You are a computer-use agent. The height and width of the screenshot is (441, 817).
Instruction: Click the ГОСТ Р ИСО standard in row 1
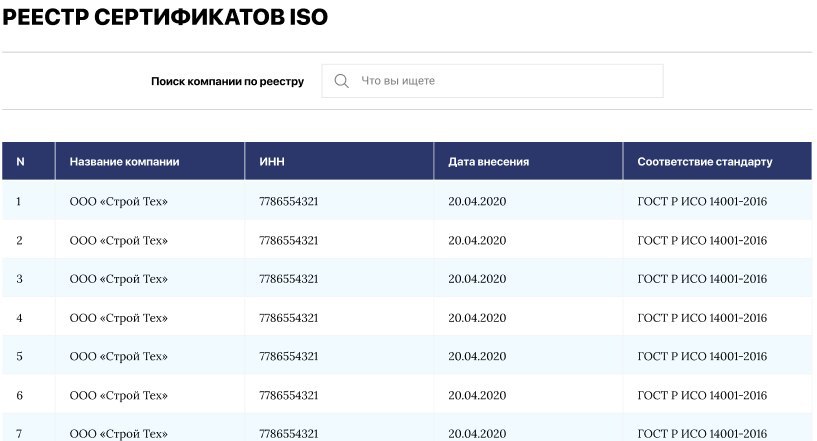click(x=702, y=201)
